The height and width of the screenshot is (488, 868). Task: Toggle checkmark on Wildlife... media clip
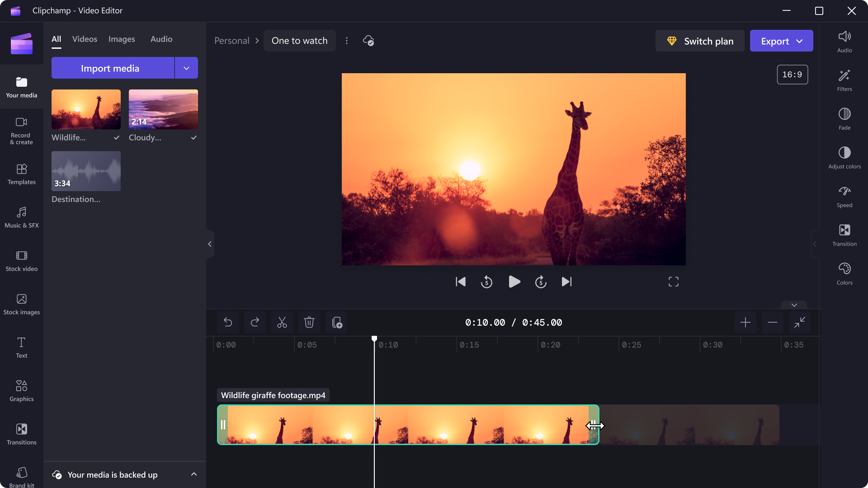(117, 138)
